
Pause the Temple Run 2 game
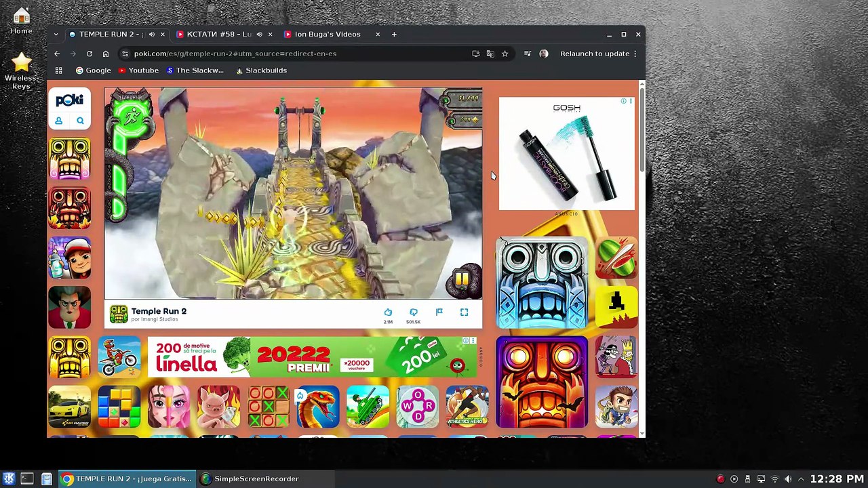tap(462, 279)
